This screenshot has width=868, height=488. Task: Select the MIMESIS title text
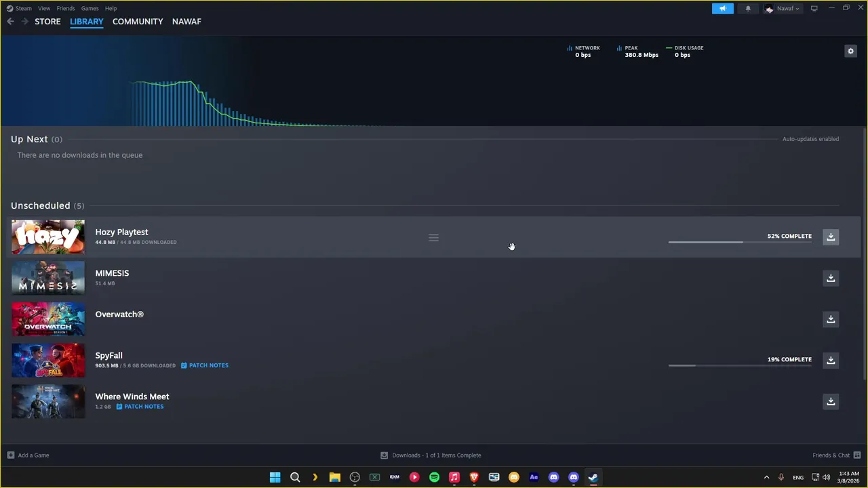pyautogui.click(x=112, y=273)
